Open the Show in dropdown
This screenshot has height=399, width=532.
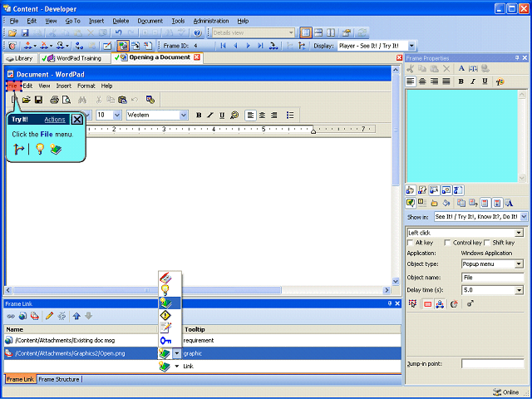(x=524, y=216)
